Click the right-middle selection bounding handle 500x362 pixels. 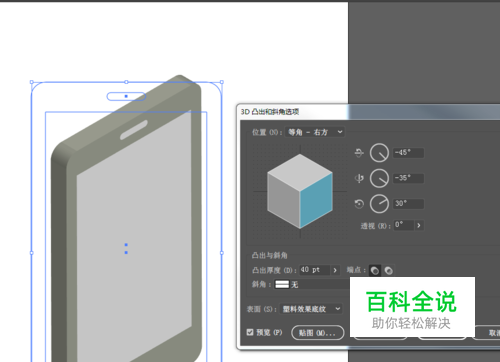click(x=222, y=253)
